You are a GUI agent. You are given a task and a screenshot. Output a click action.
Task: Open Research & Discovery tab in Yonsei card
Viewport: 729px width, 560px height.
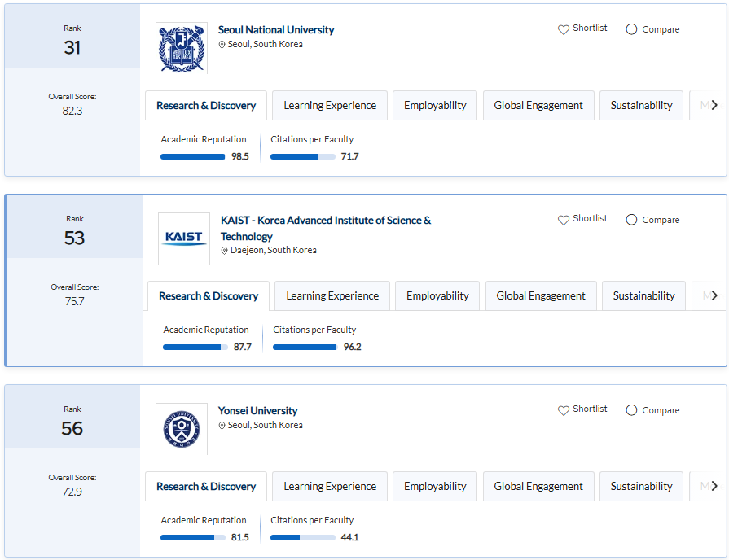click(x=206, y=487)
